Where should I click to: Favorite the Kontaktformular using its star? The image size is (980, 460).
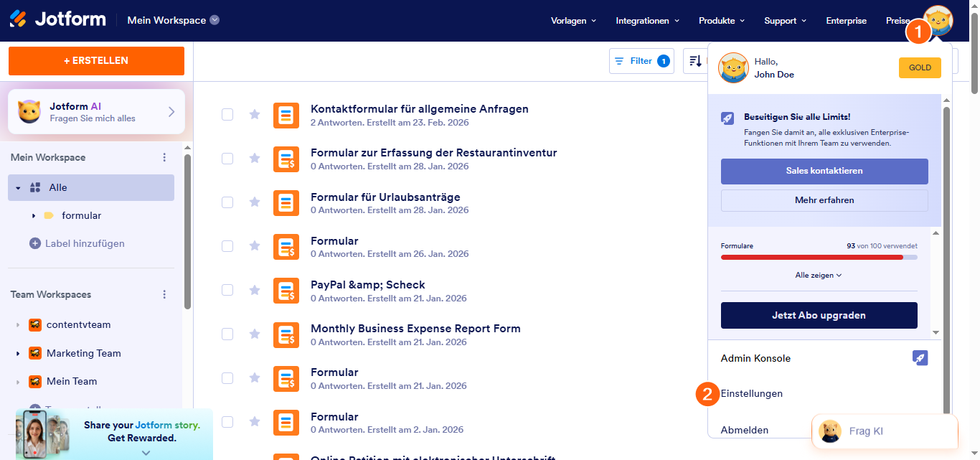[x=255, y=115]
